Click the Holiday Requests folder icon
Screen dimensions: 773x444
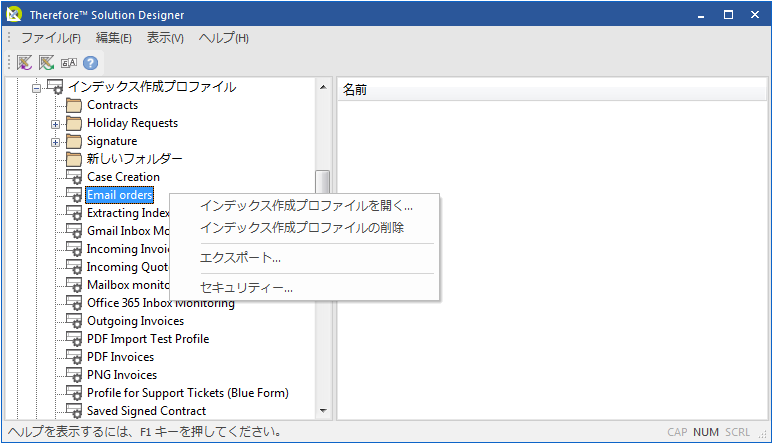(x=74, y=123)
